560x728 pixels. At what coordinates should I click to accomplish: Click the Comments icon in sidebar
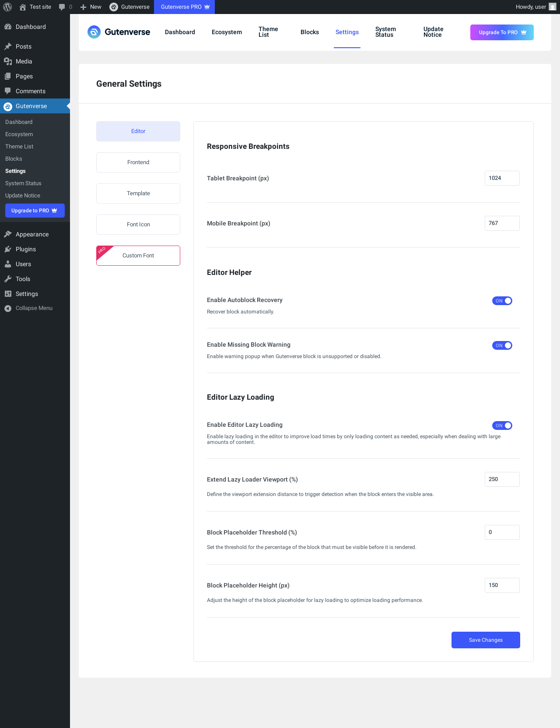(x=8, y=91)
